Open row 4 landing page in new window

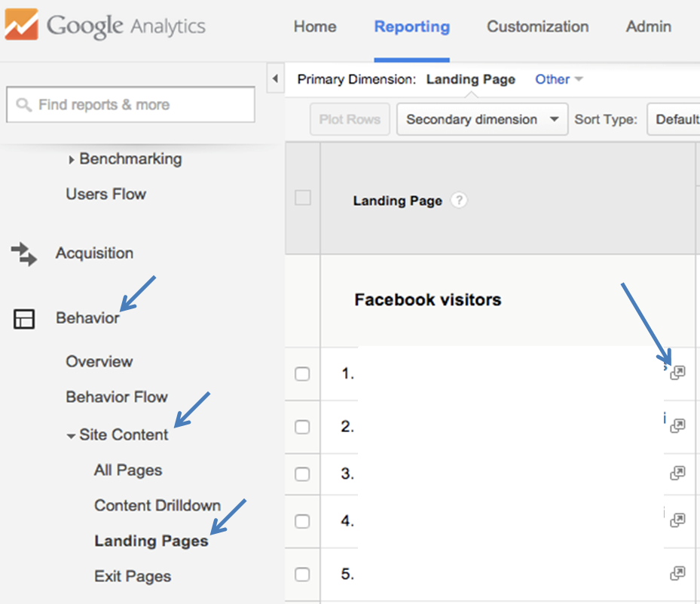click(677, 520)
